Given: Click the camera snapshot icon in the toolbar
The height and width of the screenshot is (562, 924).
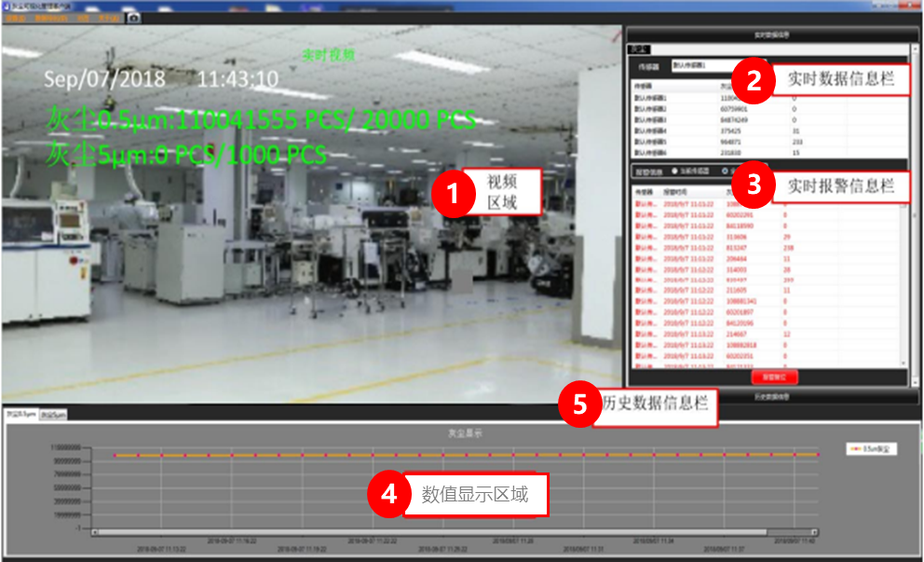Looking at the screenshot, I should pyautogui.click(x=134, y=17).
